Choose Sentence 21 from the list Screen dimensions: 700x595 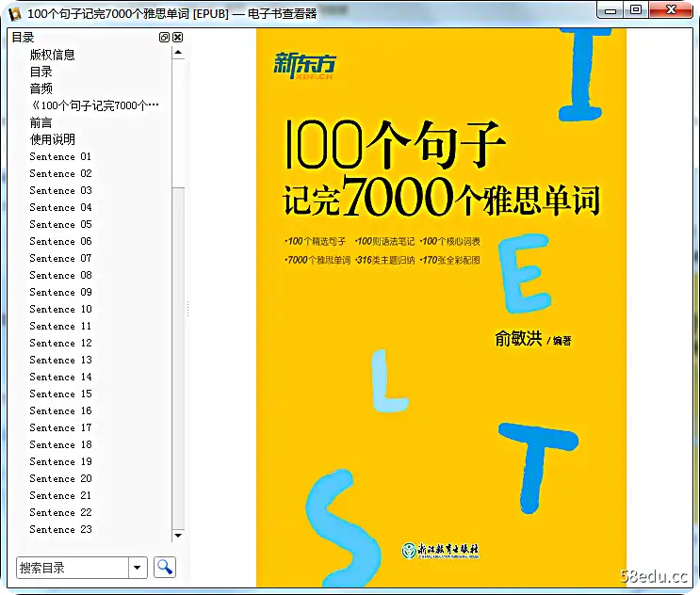point(60,495)
